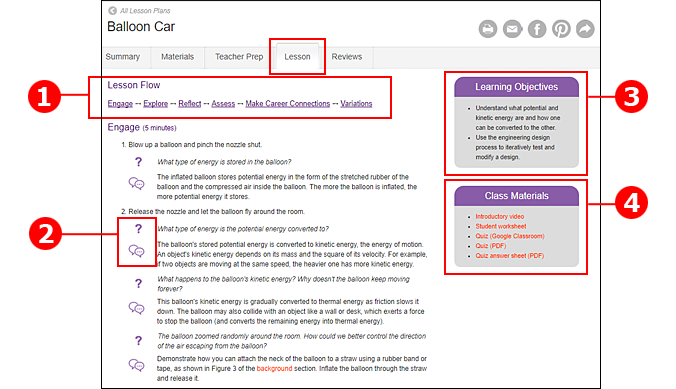Click the Learning Objectives header

516,87
